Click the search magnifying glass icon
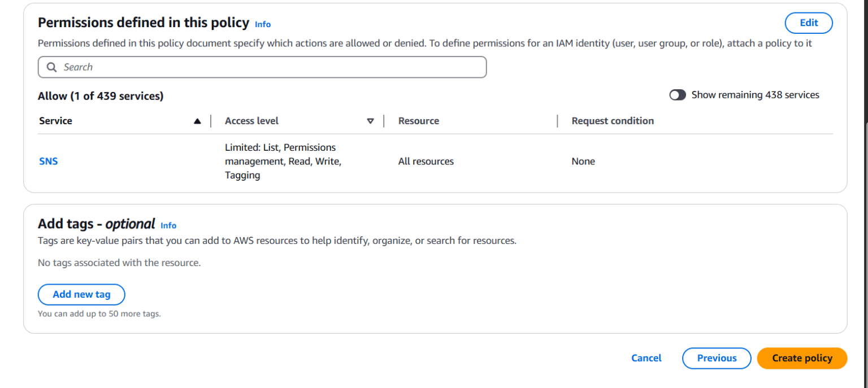Screen dimensions: 868x388 [51, 67]
